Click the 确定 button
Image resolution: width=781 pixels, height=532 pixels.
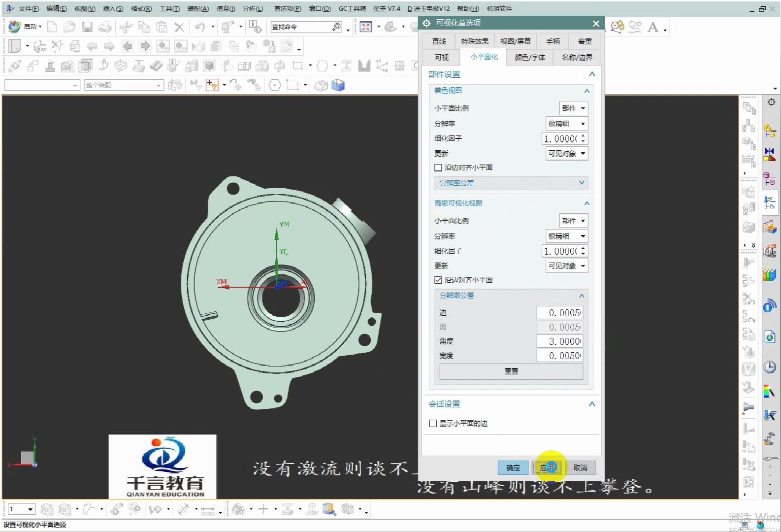point(513,467)
